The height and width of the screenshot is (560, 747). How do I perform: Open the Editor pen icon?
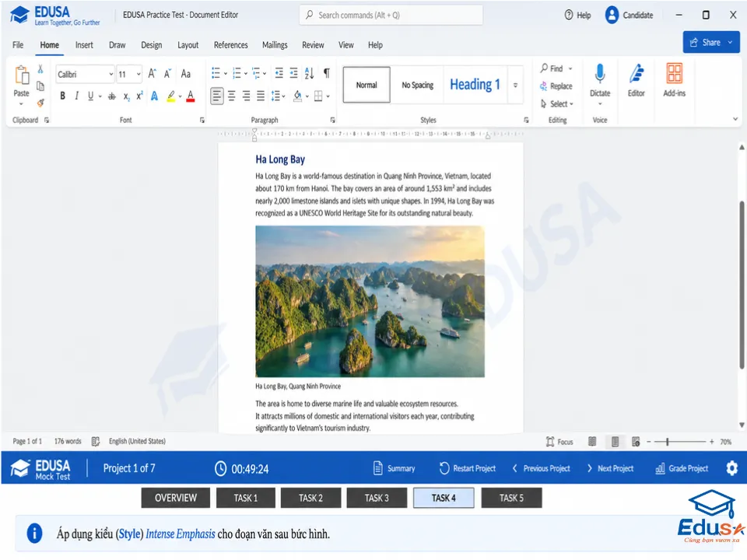point(637,75)
